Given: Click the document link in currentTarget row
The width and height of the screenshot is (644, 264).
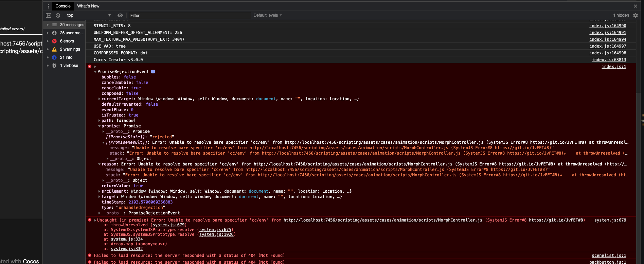Looking at the screenshot, I should (266, 99).
